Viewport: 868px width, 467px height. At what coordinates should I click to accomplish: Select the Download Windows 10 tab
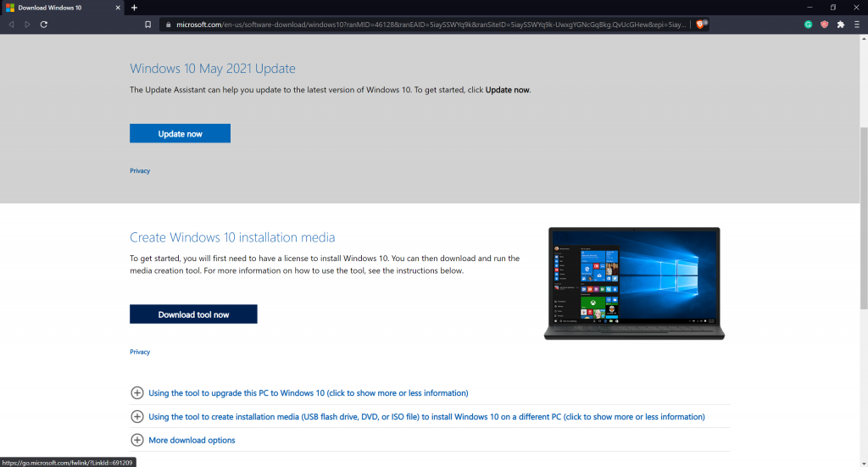(x=63, y=8)
